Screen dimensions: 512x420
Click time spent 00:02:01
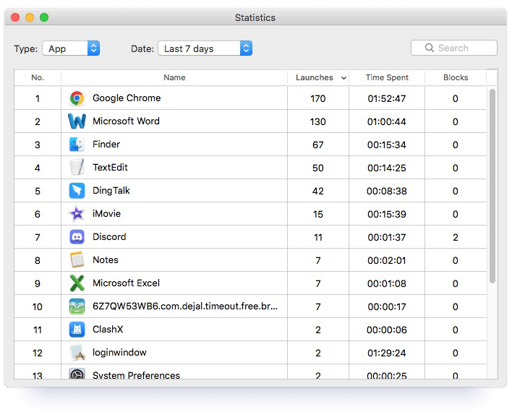click(x=387, y=261)
